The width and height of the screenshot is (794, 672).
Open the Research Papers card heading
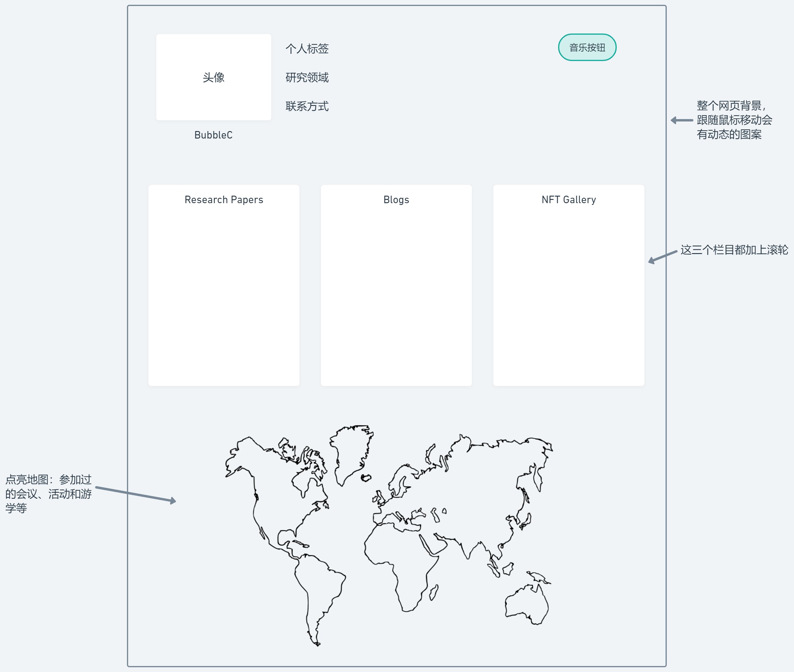[224, 200]
